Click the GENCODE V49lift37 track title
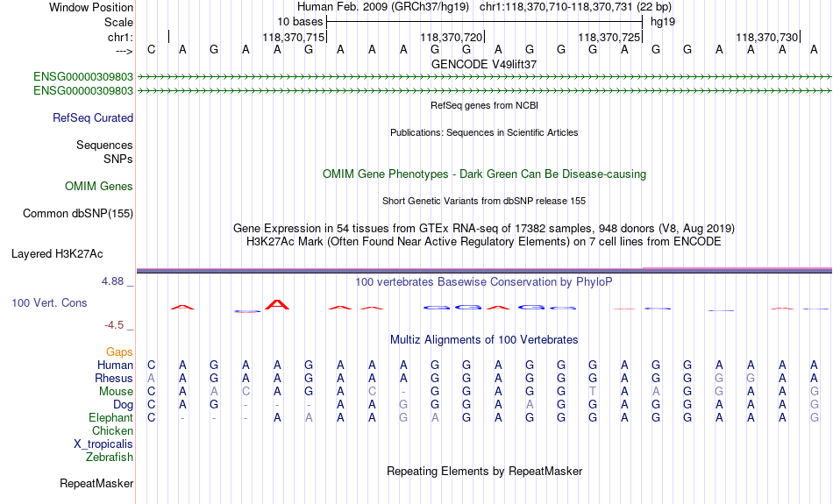 [484, 64]
